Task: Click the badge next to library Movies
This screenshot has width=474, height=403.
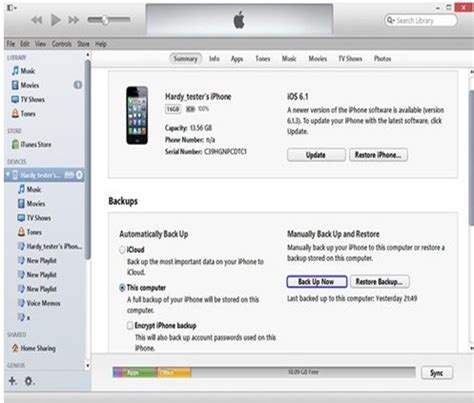Action: [78, 85]
